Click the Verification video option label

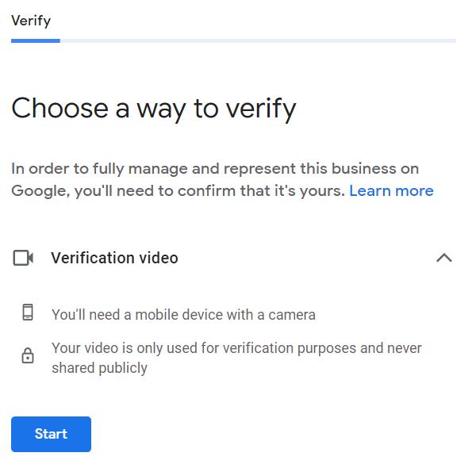114,258
